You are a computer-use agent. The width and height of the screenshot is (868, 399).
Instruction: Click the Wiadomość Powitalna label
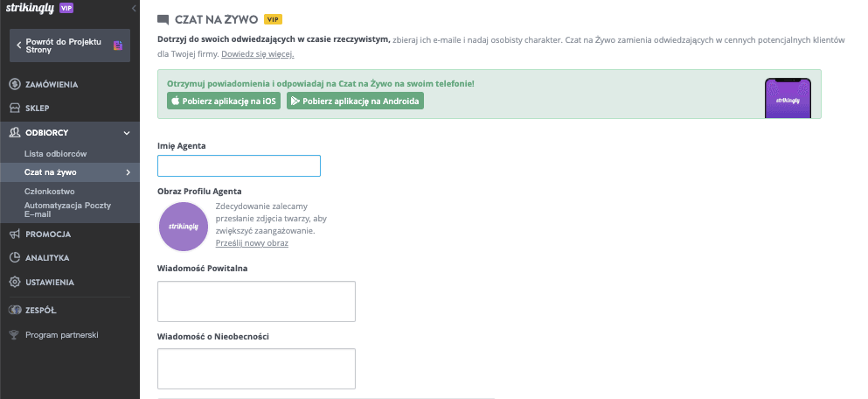[203, 269]
